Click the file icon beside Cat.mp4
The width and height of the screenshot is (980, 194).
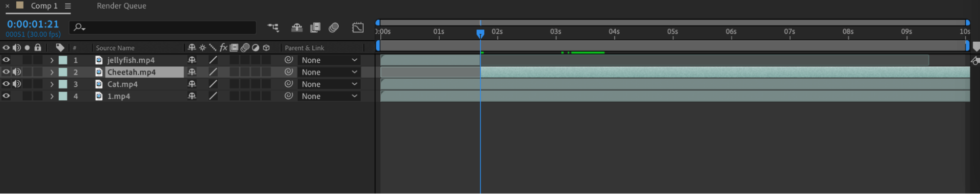pos(99,84)
